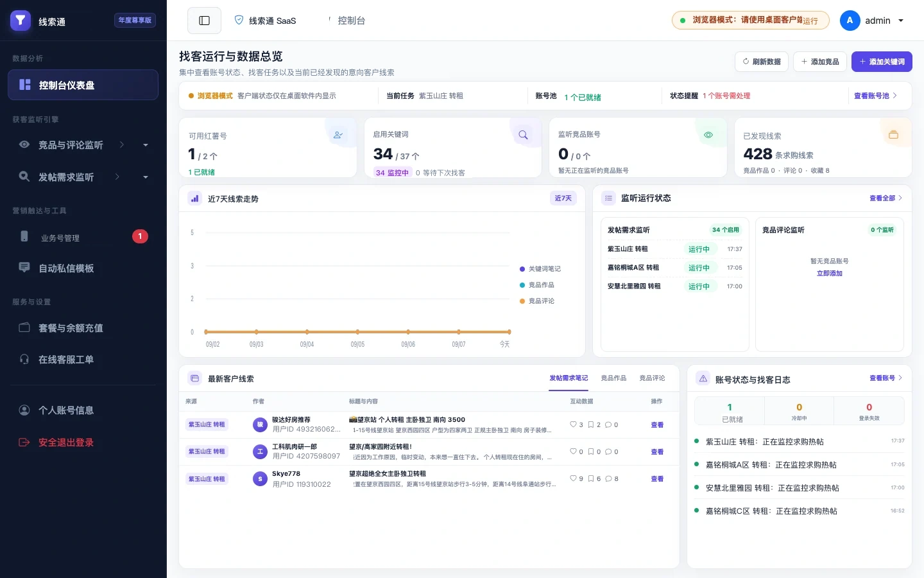Screen dimensions: 924x578
Task: Click the briefcase icon on 已发现线索 card
Action: click(x=893, y=135)
